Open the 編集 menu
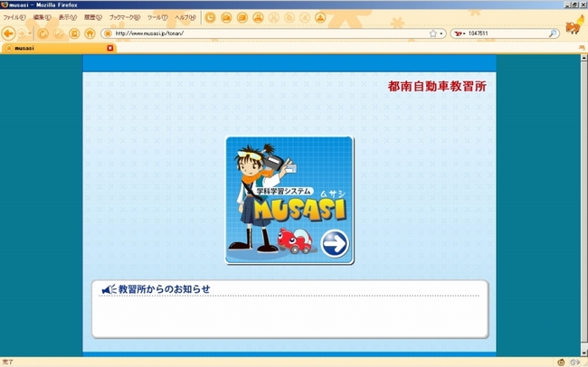588x367 pixels. pos(42,17)
